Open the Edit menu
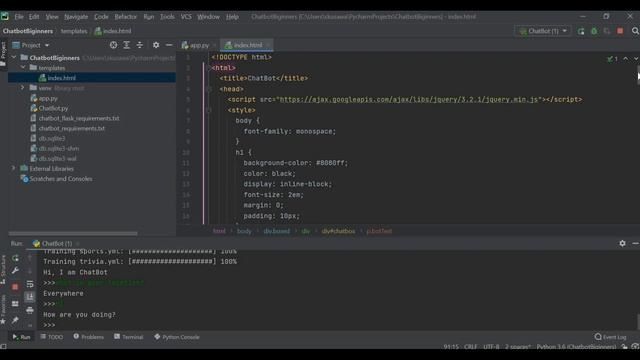Screen dimensions: 640x360 (x=34, y=17)
